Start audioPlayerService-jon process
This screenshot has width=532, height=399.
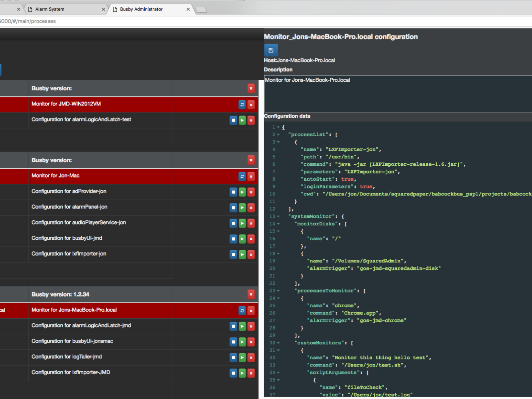(242, 223)
